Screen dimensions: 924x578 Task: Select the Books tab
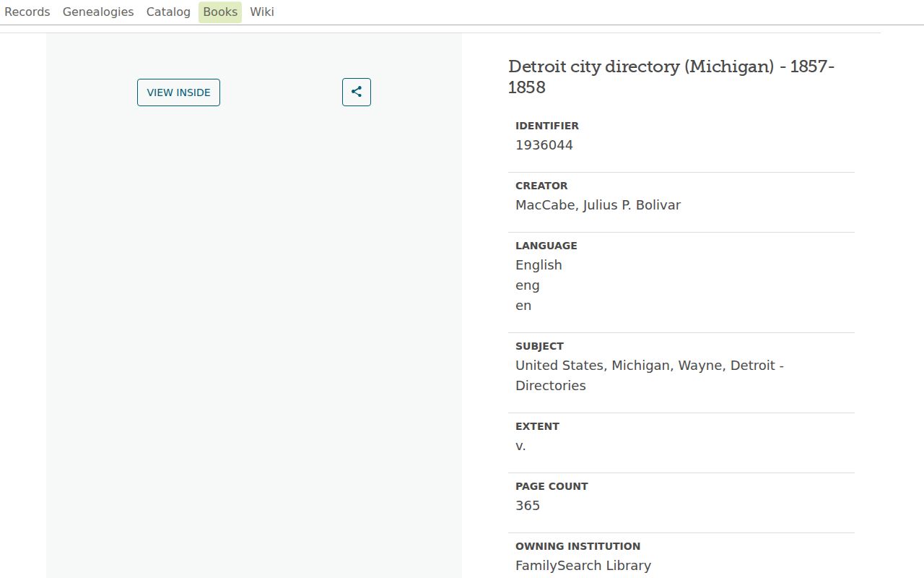pyautogui.click(x=220, y=12)
